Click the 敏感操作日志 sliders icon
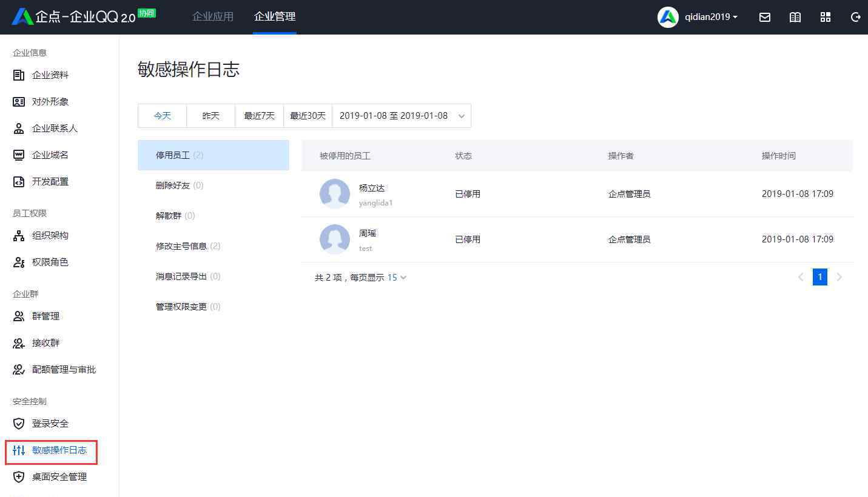 pyautogui.click(x=19, y=450)
